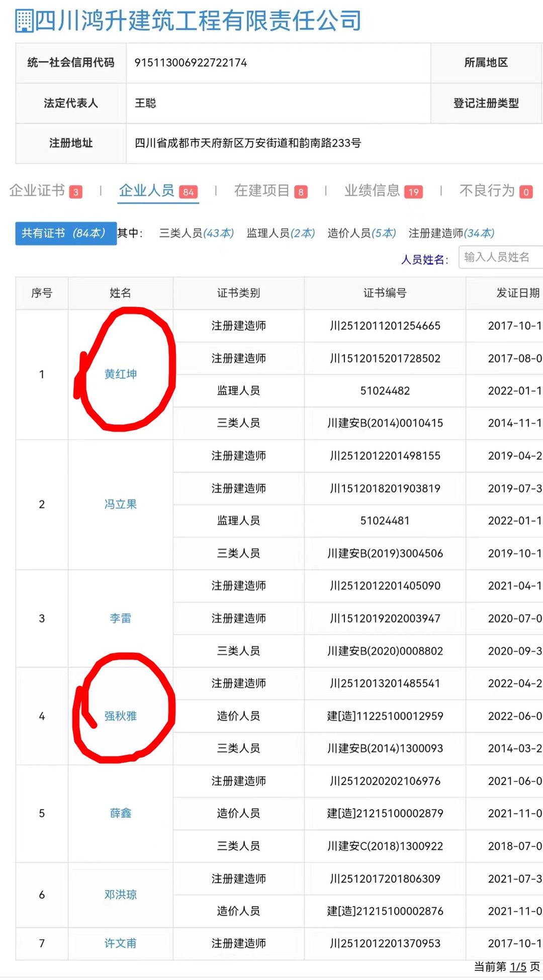Viewport: 543px width, 980px height.
Task: Select certificate number 川251201320148​5541
Action: coord(385,683)
